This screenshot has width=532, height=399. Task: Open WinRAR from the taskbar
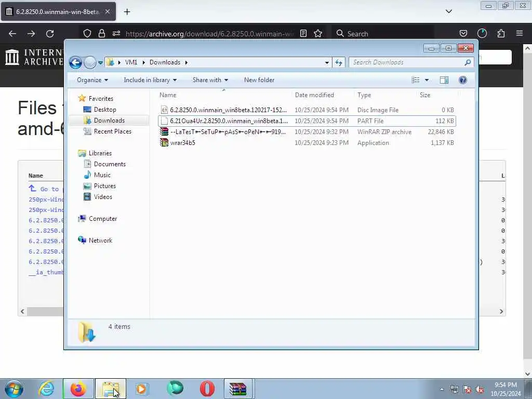click(x=237, y=389)
